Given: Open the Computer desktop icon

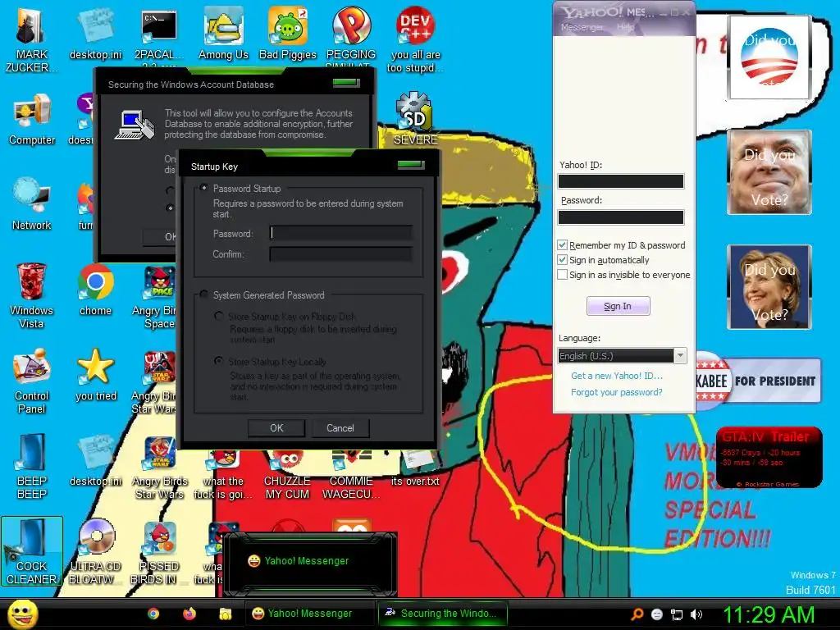Looking at the screenshot, I should pos(32,119).
